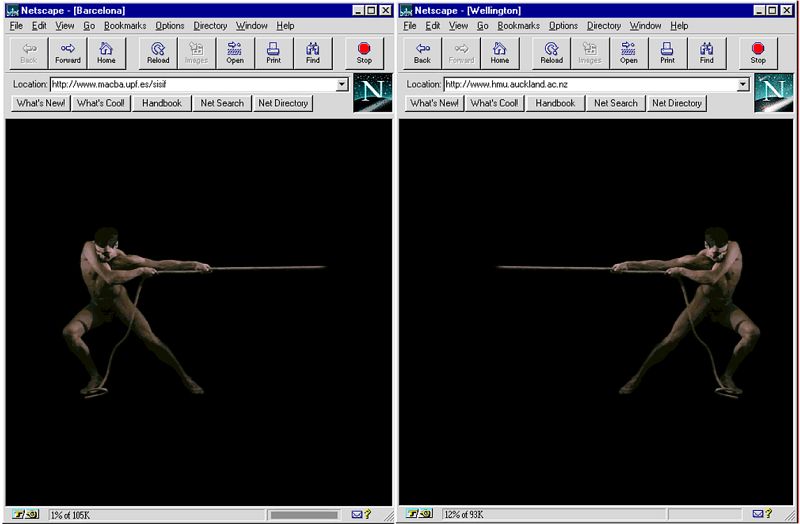
Task: Click the macba.upf.es Location URL field
Action: 194,85
